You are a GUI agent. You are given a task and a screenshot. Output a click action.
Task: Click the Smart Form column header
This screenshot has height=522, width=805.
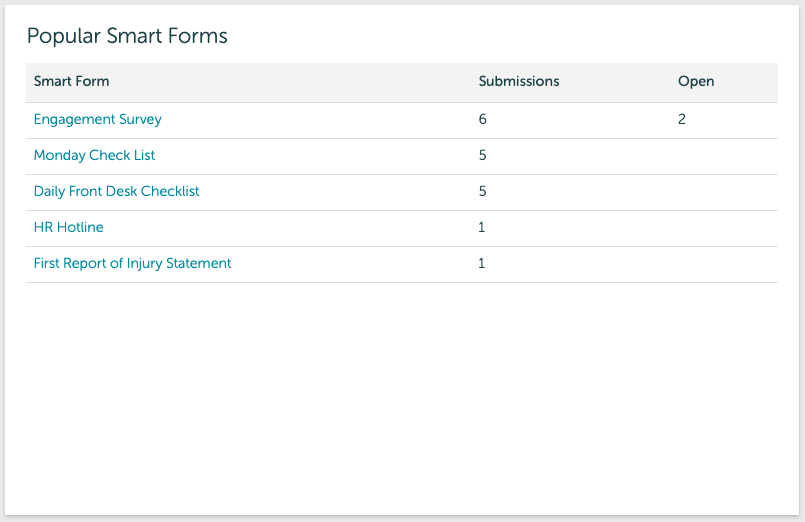(x=71, y=81)
